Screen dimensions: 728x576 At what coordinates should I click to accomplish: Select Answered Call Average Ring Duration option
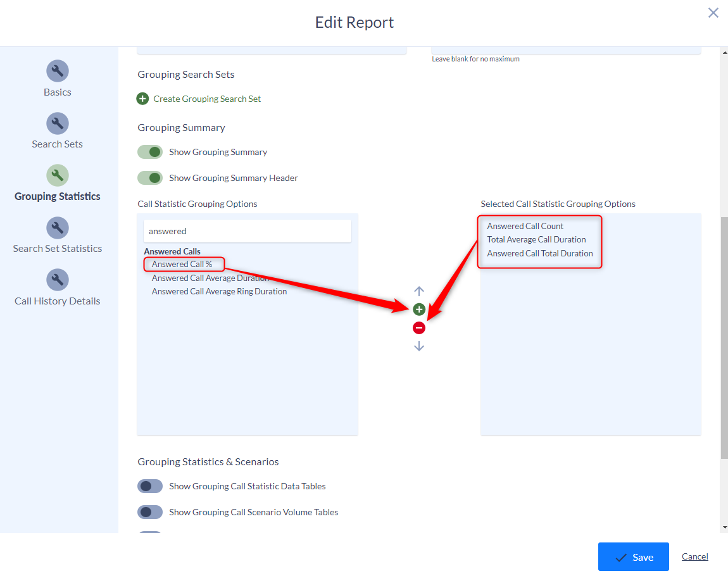[218, 291]
